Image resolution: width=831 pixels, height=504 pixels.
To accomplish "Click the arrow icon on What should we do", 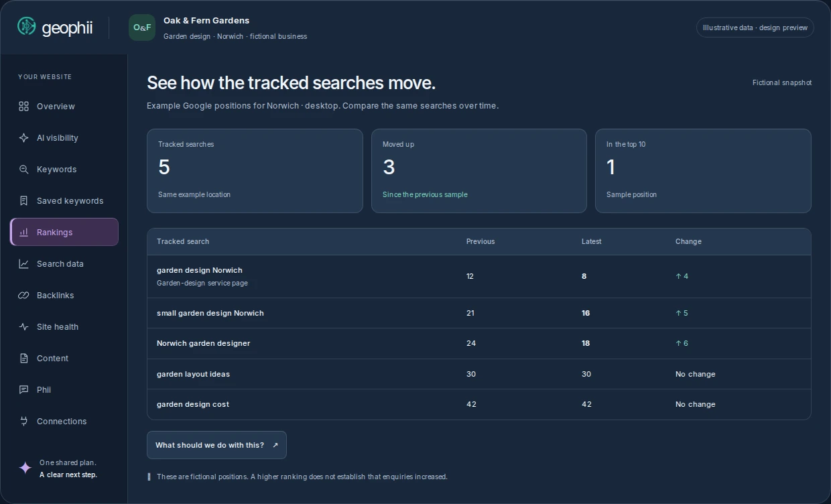I will [x=275, y=445].
